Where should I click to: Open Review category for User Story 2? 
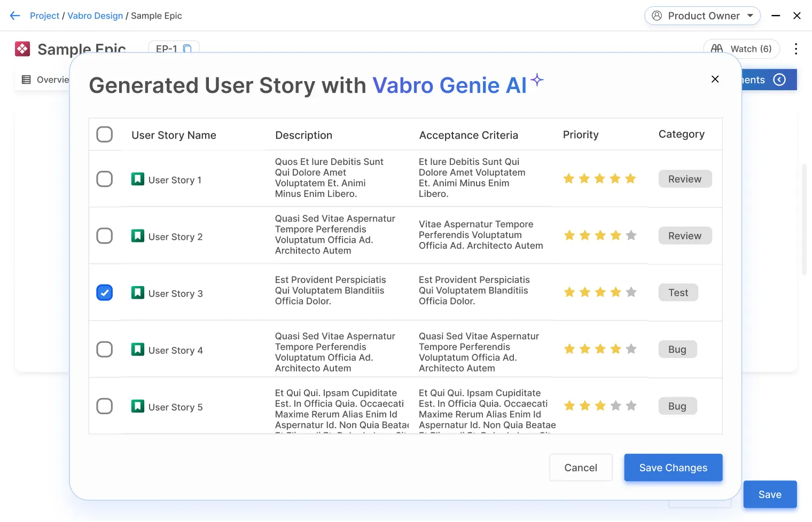click(684, 236)
